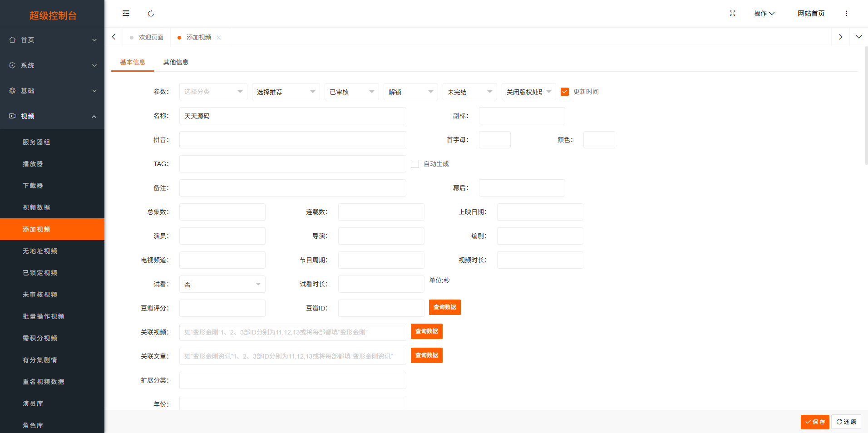Close the 添加视频 tab

coord(219,38)
